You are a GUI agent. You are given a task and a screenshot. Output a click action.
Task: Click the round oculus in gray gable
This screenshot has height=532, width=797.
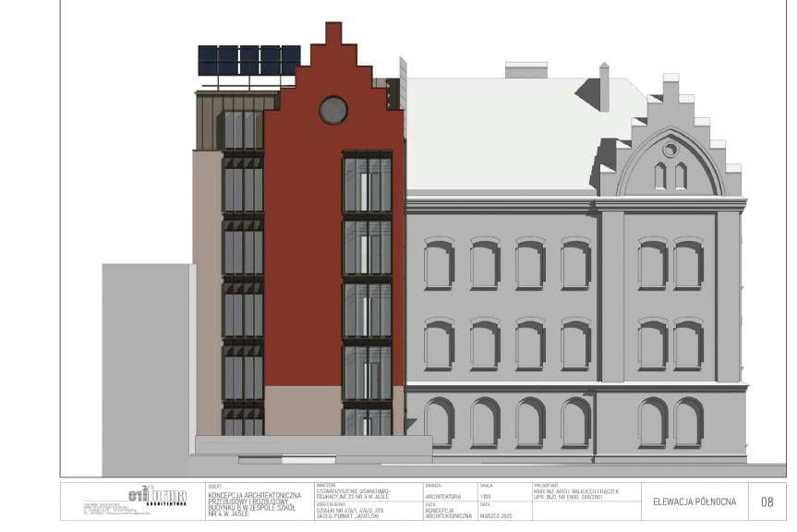tap(670, 149)
